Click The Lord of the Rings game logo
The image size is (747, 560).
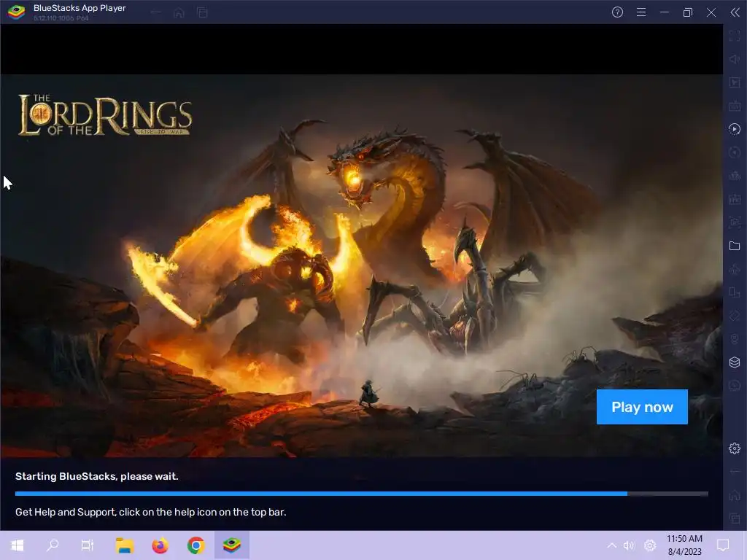[x=105, y=115]
